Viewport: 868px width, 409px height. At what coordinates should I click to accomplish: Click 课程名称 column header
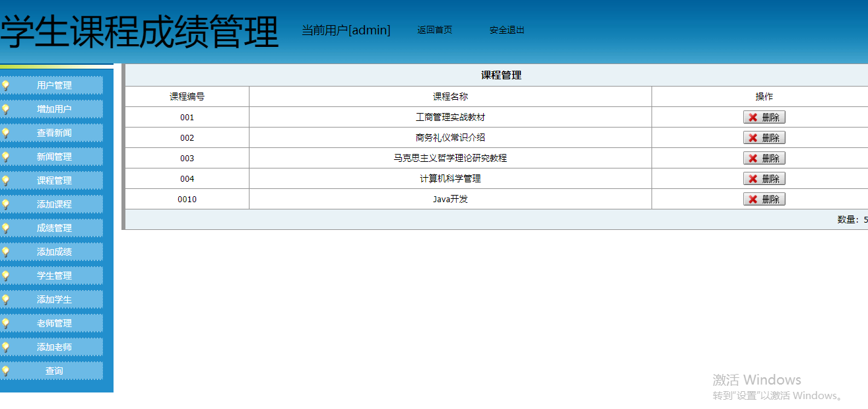pos(450,96)
